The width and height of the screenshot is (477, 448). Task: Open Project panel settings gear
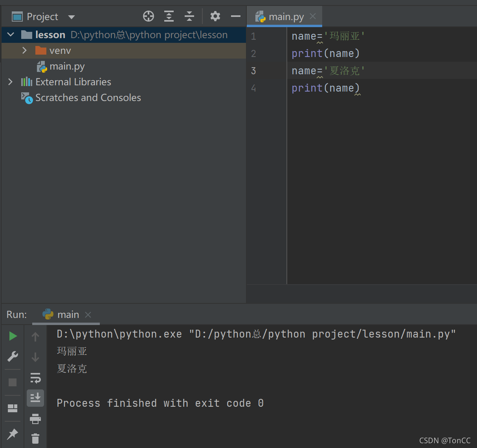pos(215,16)
